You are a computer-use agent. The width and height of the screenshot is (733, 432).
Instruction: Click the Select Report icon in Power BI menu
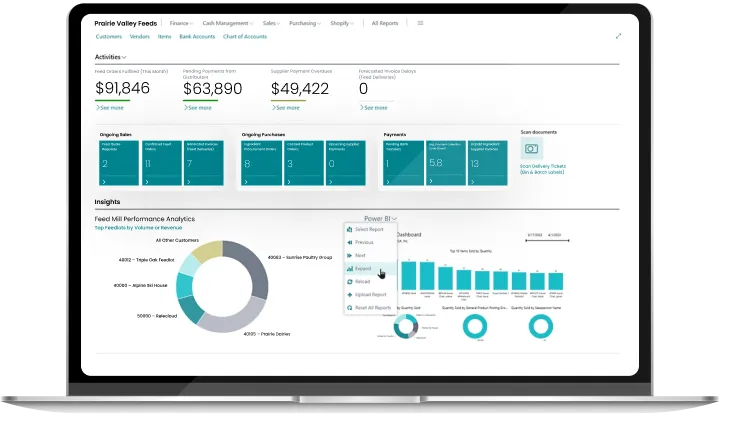click(x=349, y=229)
